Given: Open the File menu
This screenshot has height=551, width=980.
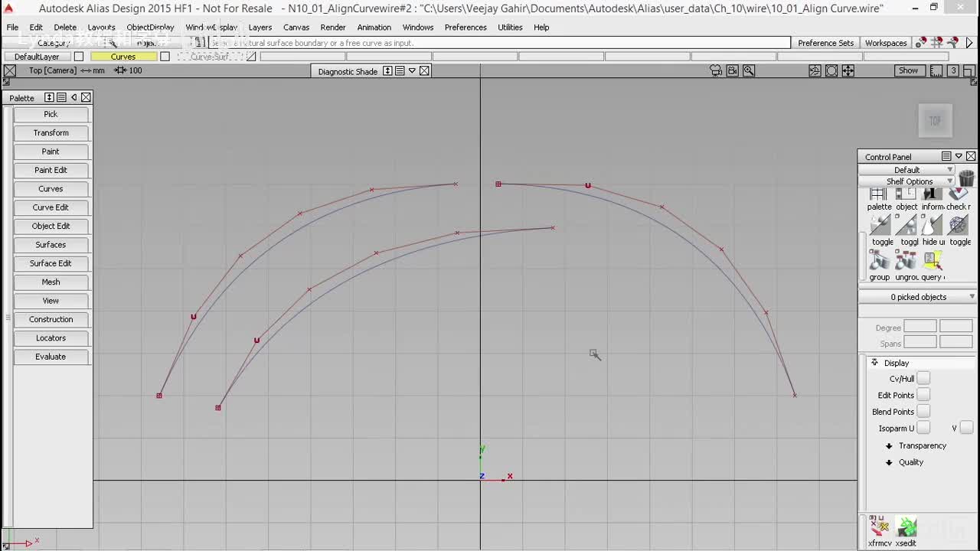Looking at the screenshot, I should pyautogui.click(x=13, y=28).
